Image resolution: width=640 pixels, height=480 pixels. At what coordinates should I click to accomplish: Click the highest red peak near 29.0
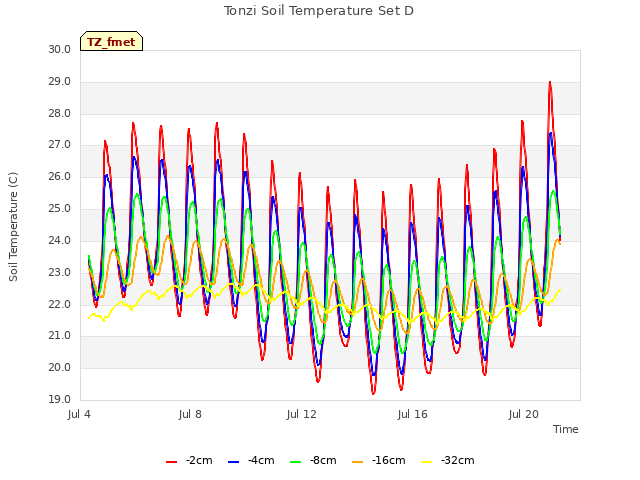click(550, 83)
